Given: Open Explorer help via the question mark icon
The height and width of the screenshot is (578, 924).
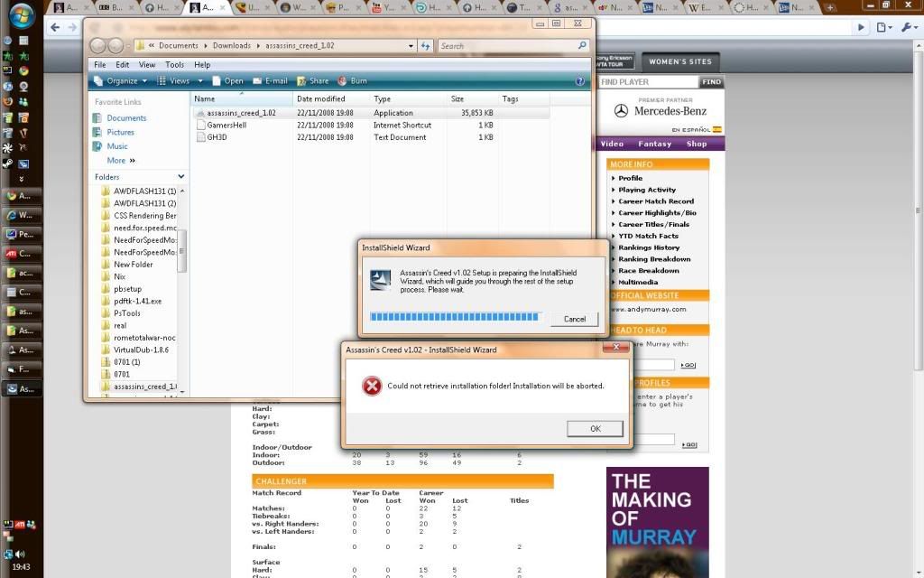Looking at the screenshot, I should 580,81.
